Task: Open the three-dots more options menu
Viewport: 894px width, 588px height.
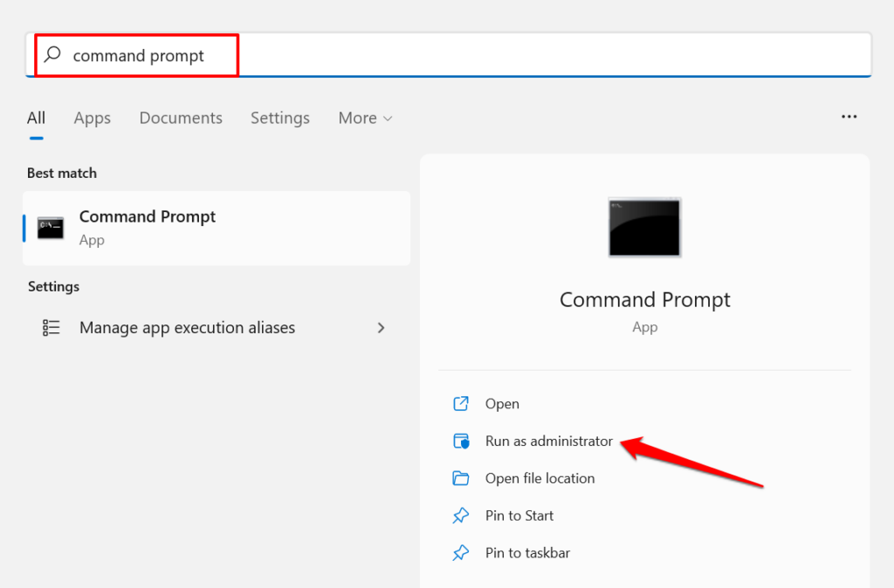Action: (x=849, y=117)
